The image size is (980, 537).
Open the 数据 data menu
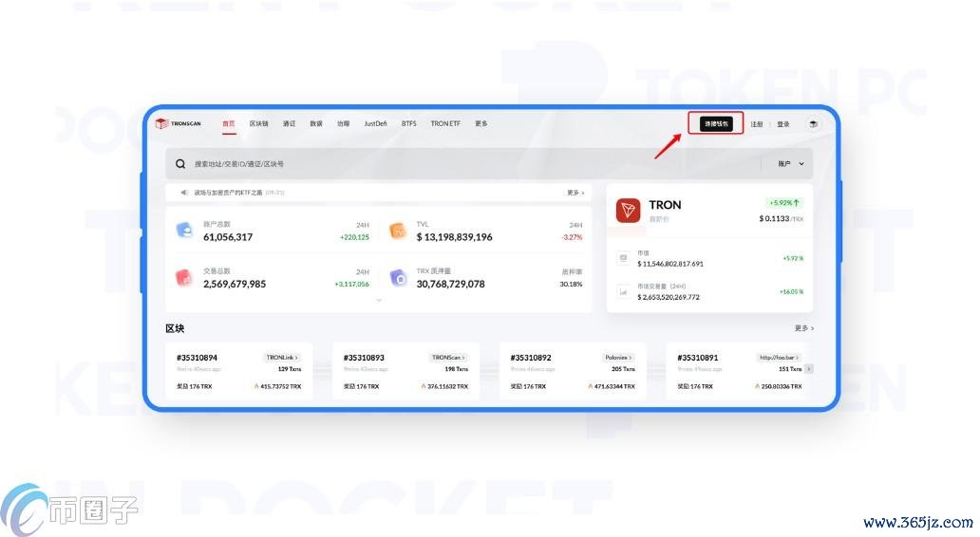(316, 123)
